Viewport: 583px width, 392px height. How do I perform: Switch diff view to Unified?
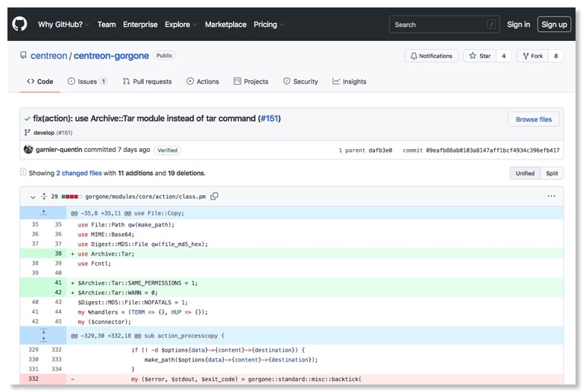525,173
